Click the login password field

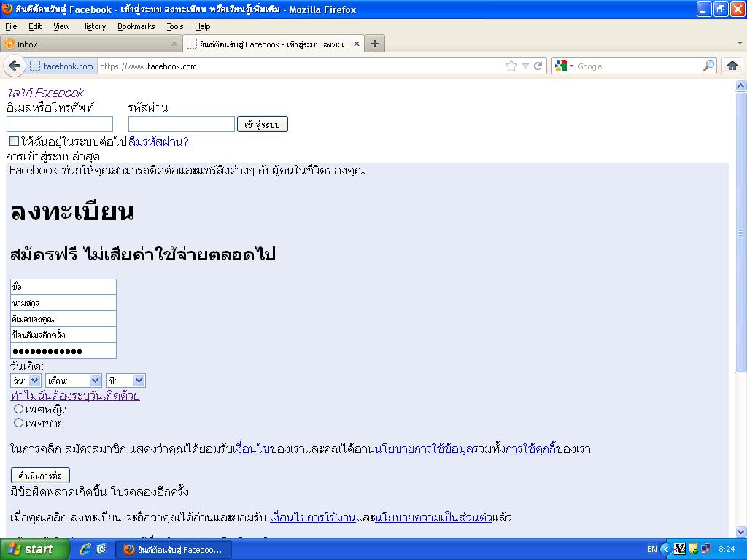click(x=182, y=124)
